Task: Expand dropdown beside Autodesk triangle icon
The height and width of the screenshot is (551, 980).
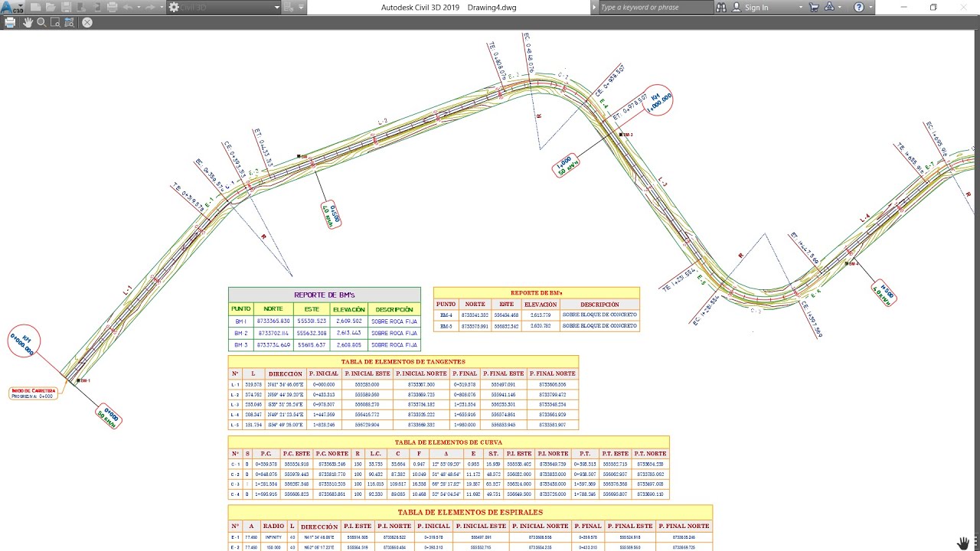Action: click(841, 7)
